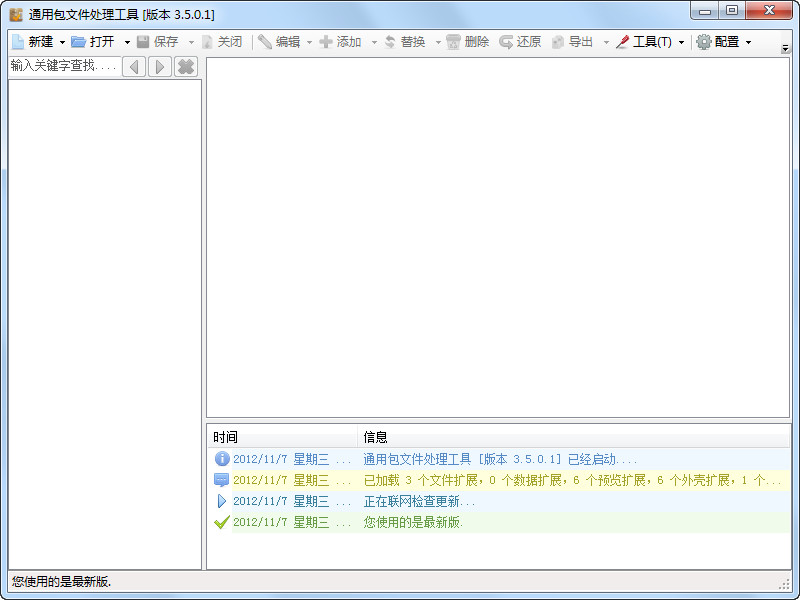Click the window resize grip at bottom-right

coord(785,584)
